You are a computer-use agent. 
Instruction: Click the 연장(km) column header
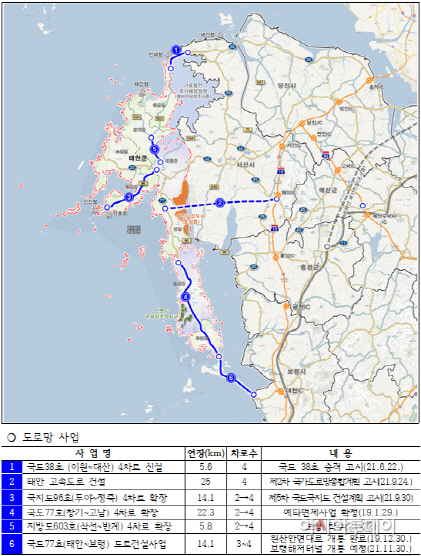click(206, 453)
